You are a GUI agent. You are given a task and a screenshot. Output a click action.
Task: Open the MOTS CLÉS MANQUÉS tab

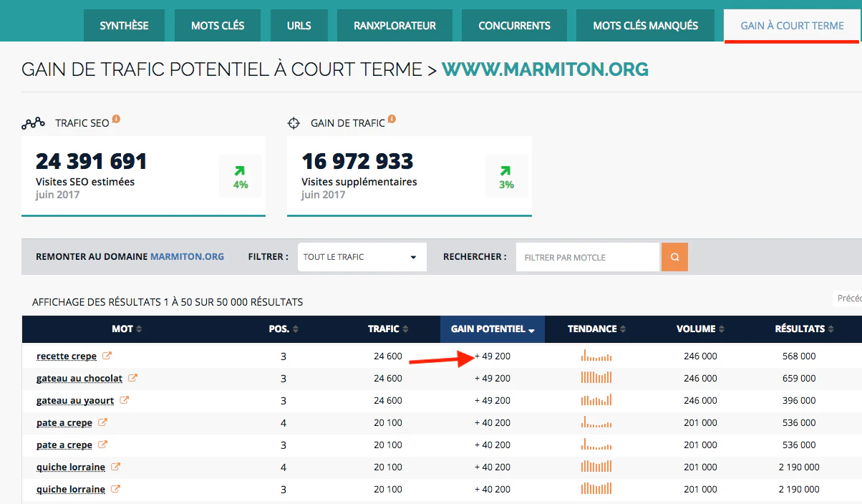[x=645, y=26]
